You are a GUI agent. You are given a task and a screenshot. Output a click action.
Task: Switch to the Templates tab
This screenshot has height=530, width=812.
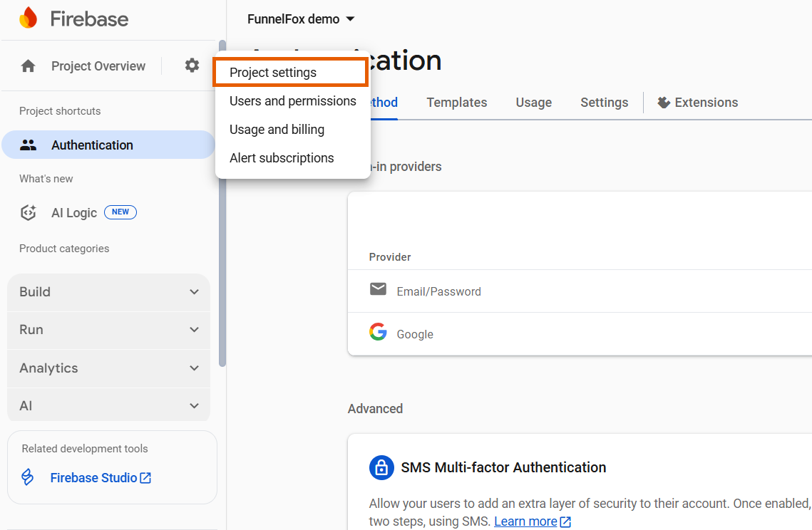[x=457, y=103]
